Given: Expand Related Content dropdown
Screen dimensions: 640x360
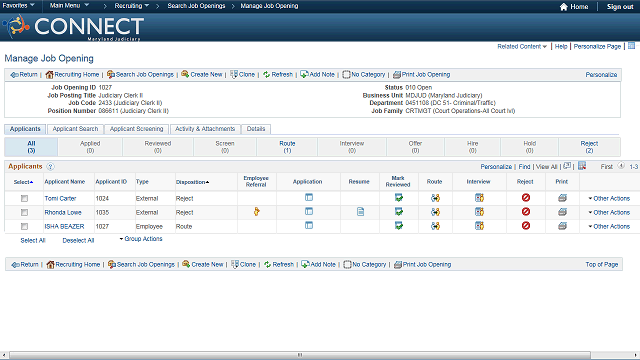Looking at the screenshot, I should click(522, 47).
